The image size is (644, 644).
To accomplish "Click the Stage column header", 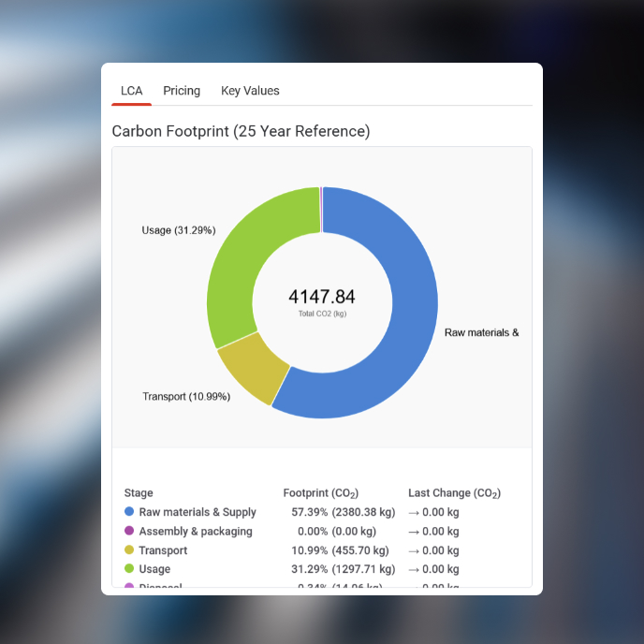I will (x=139, y=493).
